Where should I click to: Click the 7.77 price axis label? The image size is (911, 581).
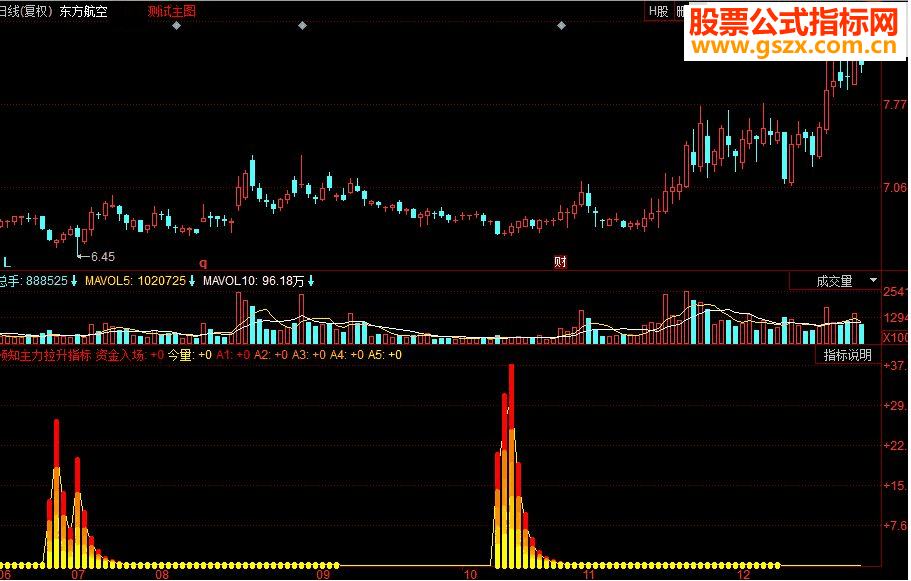click(x=895, y=105)
